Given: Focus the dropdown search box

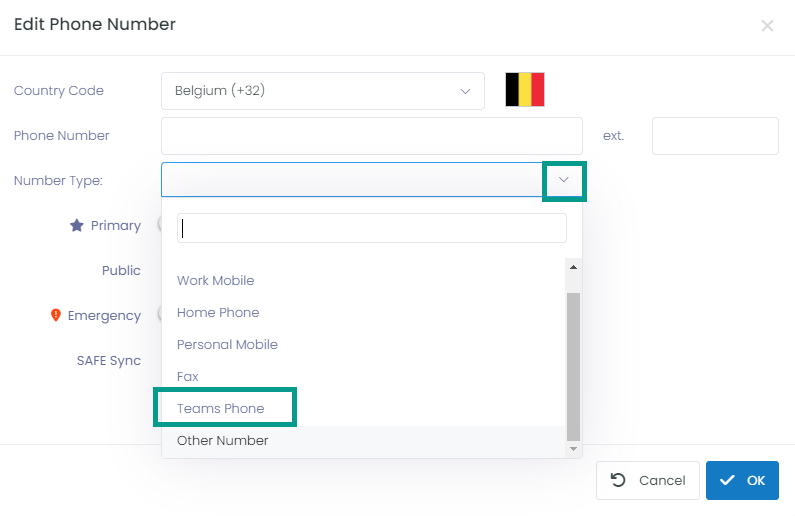Looking at the screenshot, I should coord(372,228).
